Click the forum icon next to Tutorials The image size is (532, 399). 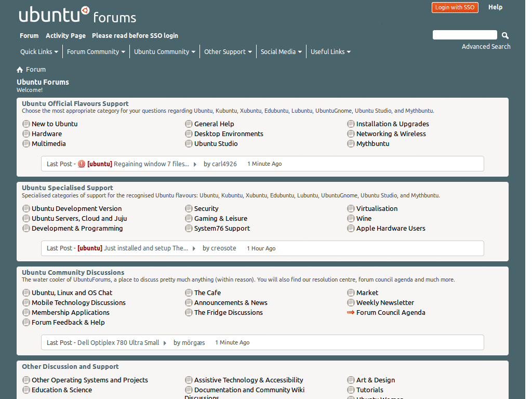351,390
